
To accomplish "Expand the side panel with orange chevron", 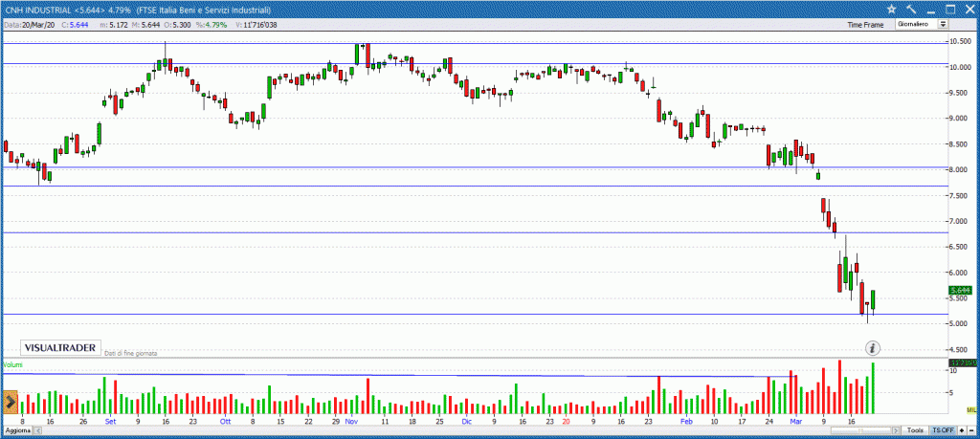I will click(x=10, y=402).
